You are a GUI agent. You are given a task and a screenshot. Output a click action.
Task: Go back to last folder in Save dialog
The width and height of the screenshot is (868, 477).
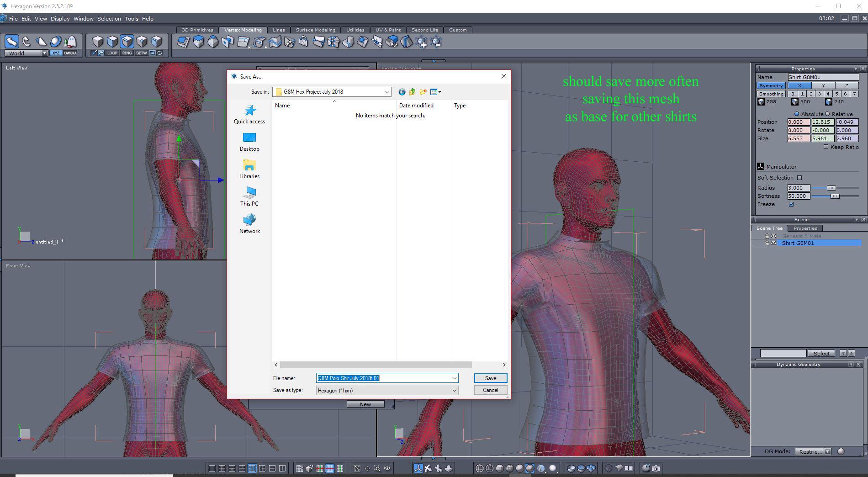[x=402, y=92]
